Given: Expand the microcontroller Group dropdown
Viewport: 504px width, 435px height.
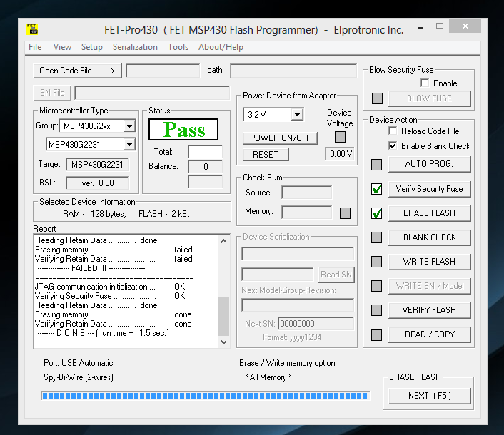Looking at the screenshot, I should coord(129,126).
